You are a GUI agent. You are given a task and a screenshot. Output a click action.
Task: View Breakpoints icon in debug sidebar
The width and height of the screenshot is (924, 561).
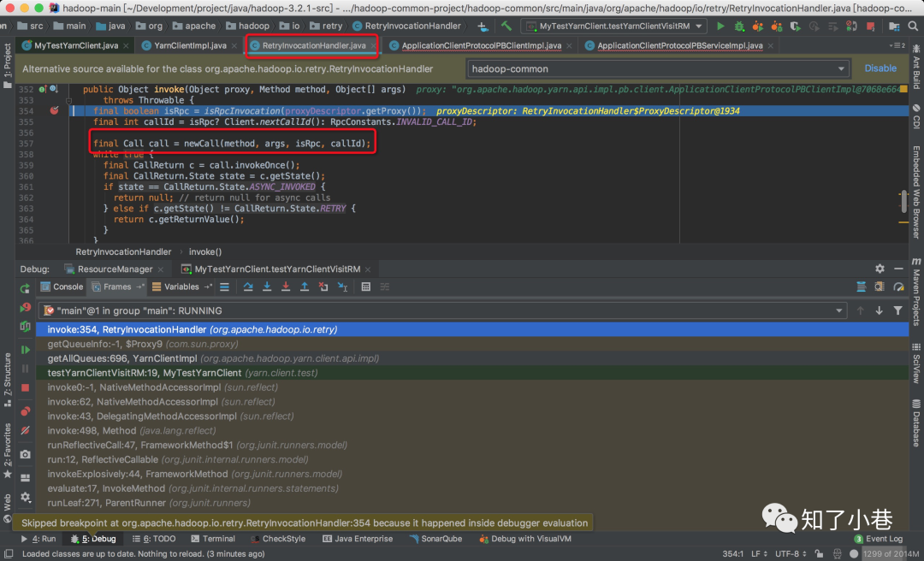[26, 410]
